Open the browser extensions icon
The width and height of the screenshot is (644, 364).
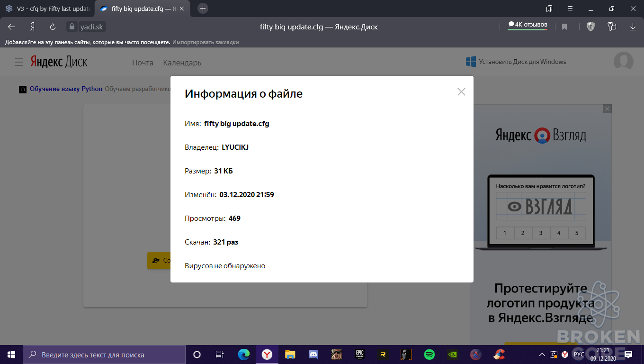(x=612, y=27)
